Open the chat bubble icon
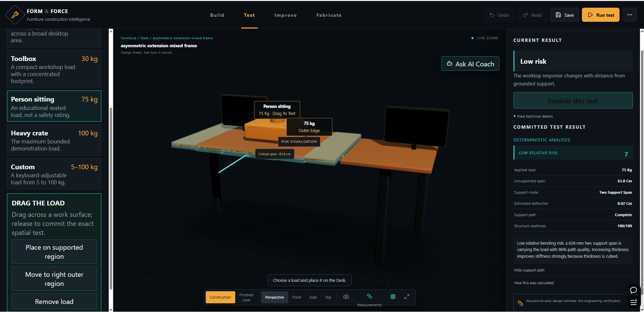 click(634, 290)
